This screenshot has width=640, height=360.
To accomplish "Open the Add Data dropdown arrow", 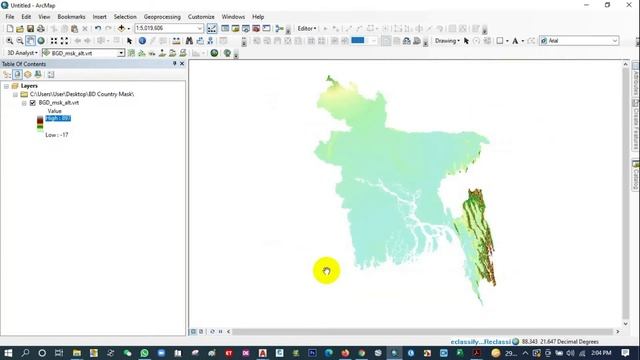I will pos(129,29).
